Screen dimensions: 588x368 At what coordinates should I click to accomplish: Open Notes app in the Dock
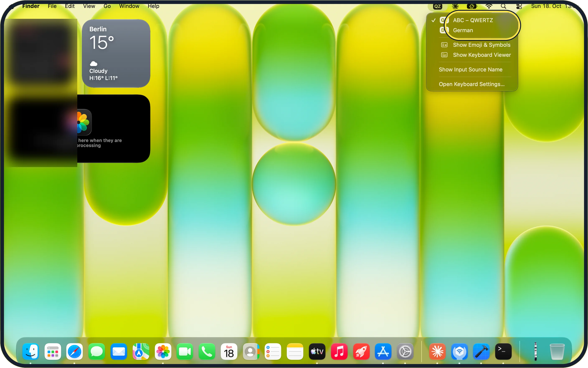coord(295,352)
